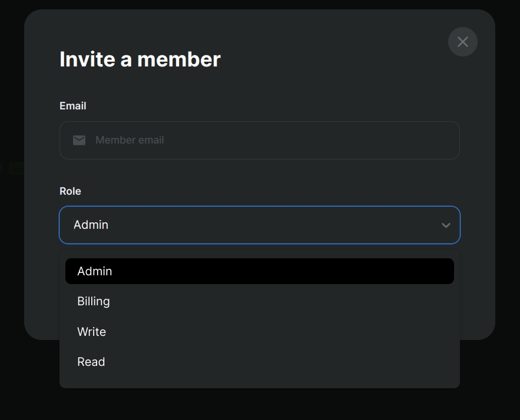
Task: Collapse the Role combo box showing Admin
Action: pos(260,225)
